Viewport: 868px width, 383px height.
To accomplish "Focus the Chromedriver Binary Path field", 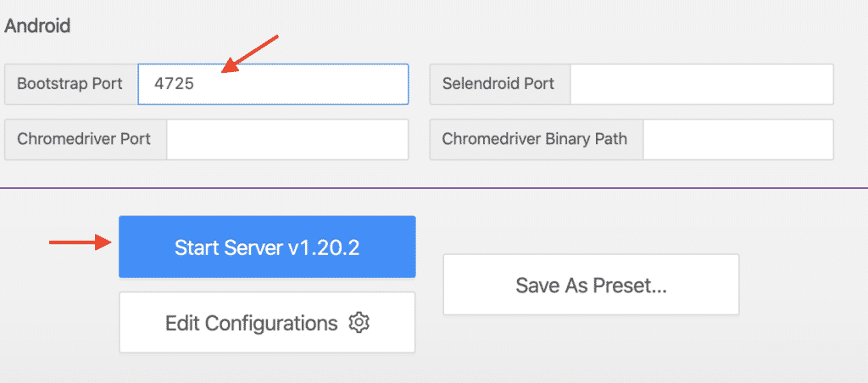I will click(737, 139).
